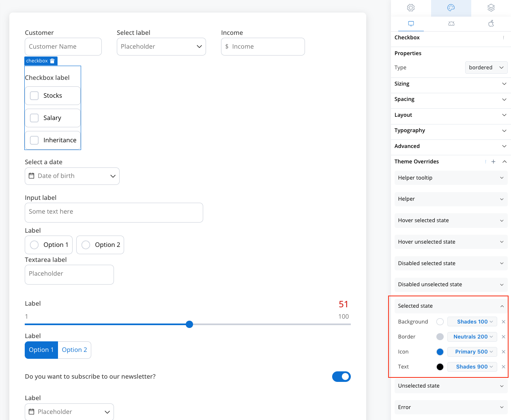The height and width of the screenshot is (420, 511).
Task: Open Neutrals 200 border color dropdown
Action: (472, 336)
